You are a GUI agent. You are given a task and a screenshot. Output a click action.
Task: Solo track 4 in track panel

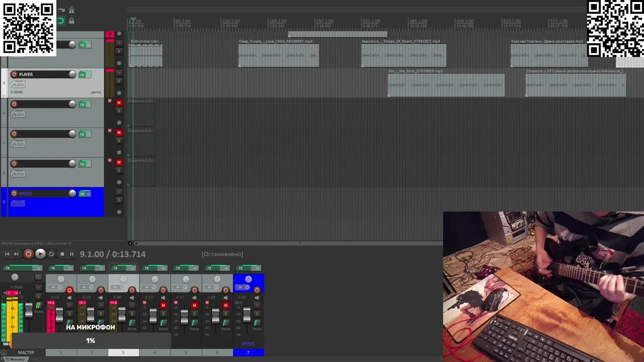(119, 111)
